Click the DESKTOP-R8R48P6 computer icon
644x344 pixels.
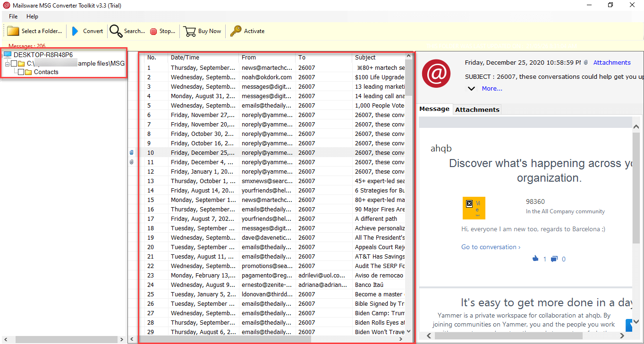tap(8, 55)
